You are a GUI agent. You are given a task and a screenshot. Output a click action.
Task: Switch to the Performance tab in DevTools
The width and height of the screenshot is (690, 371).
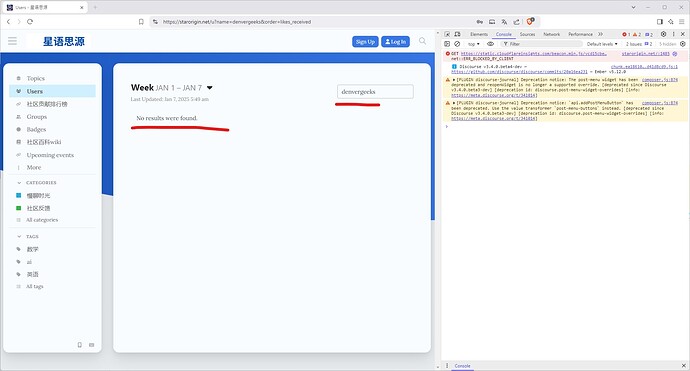[x=580, y=34]
